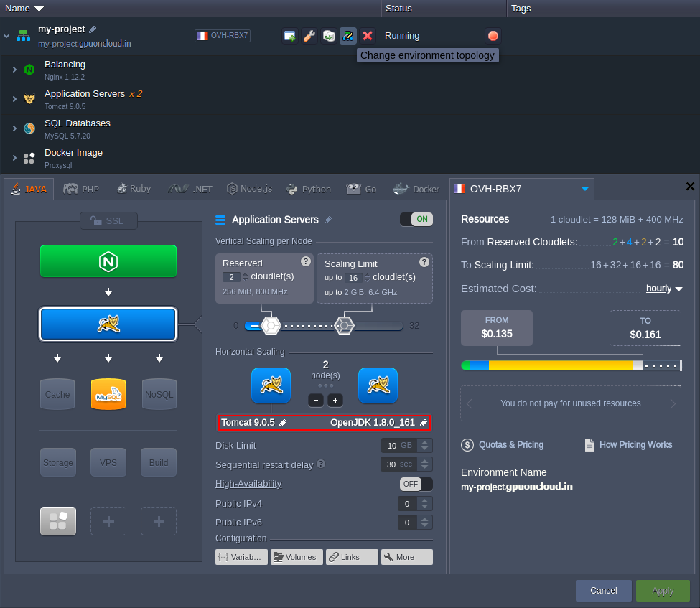Toggle the SSL option
Image resolution: width=700 pixels, height=608 pixels.
pos(108,220)
